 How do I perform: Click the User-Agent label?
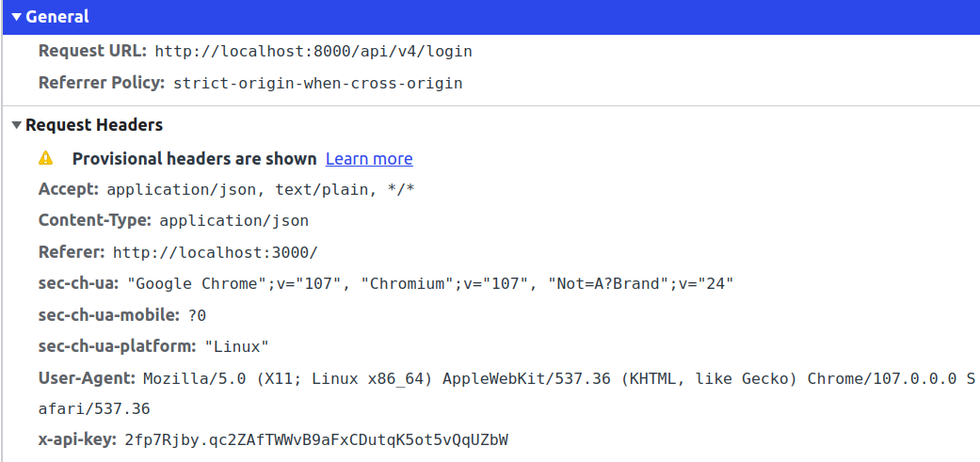click(x=87, y=379)
